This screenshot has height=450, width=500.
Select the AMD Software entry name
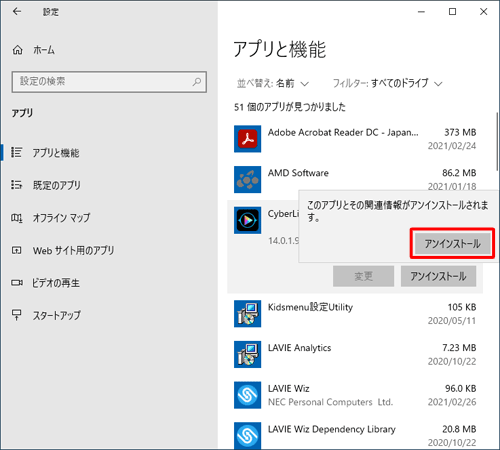(298, 173)
